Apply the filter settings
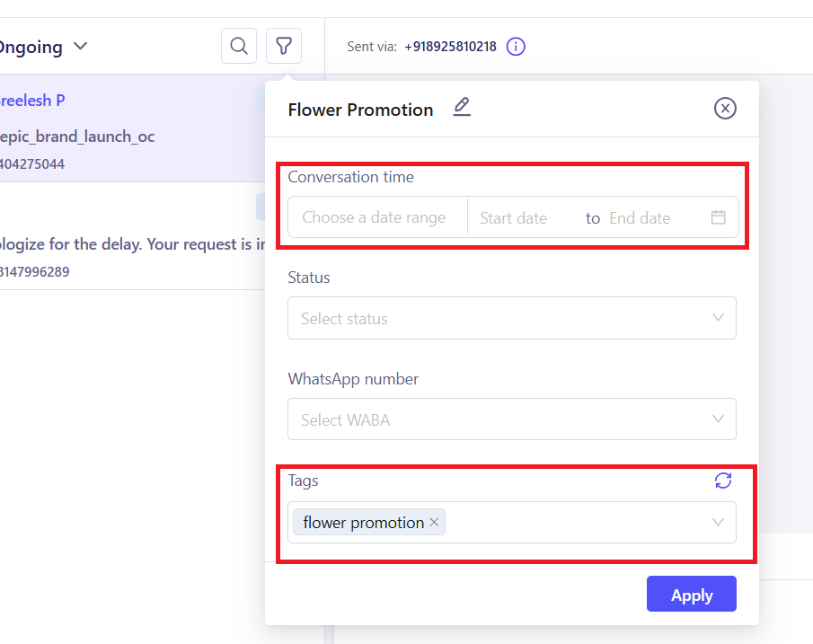This screenshot has height=644, width=813. point(691,595)
